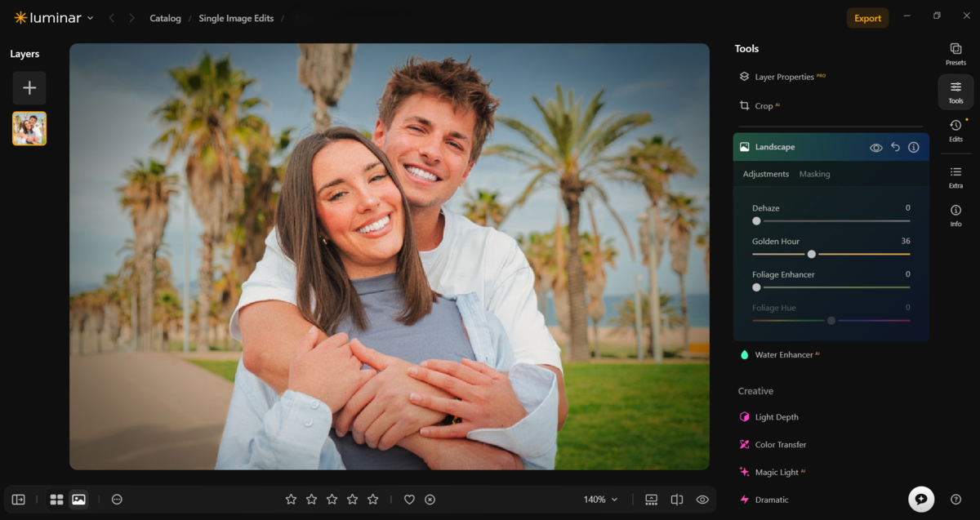Mark image as favorite with heart
The image size is (980, 520).
point(410,500)
